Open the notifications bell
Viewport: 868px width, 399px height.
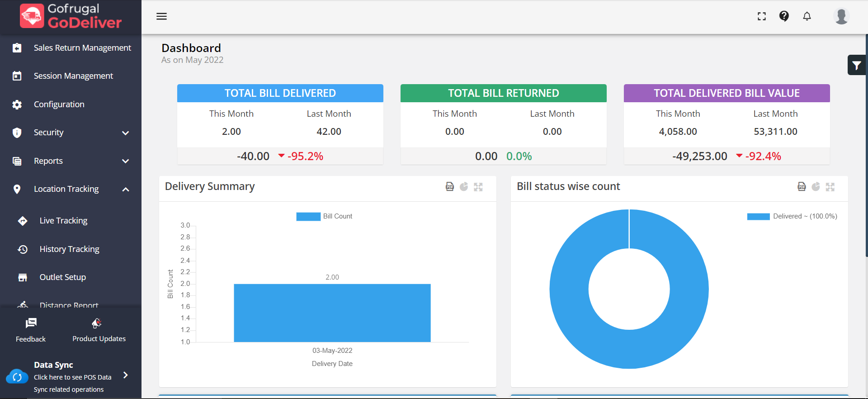coord(807,16)
